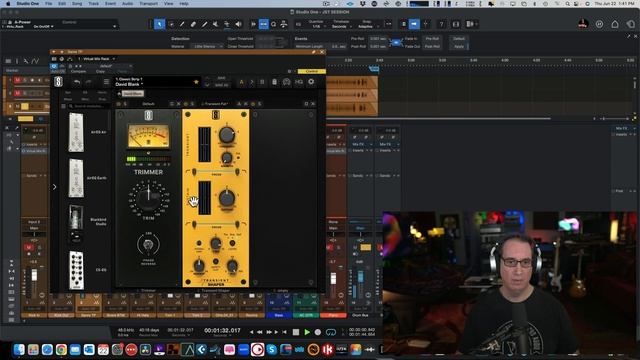Viewport: 640px width, 360px height.
Task: Click the yellow Control button
Action: tap(311, 71)
